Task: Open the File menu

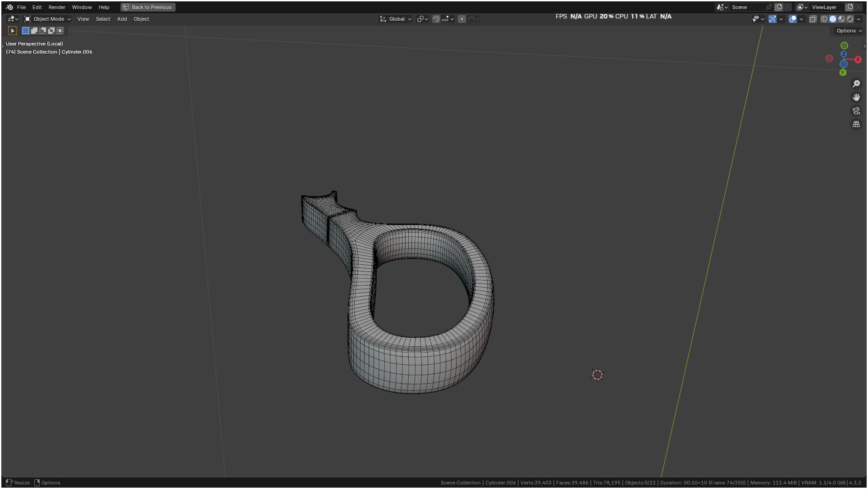Action: coord(21,7)
